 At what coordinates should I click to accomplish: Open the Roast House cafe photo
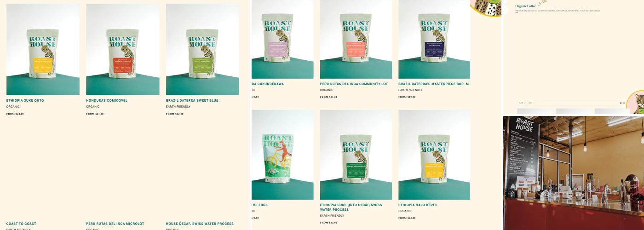coord(574,173)
